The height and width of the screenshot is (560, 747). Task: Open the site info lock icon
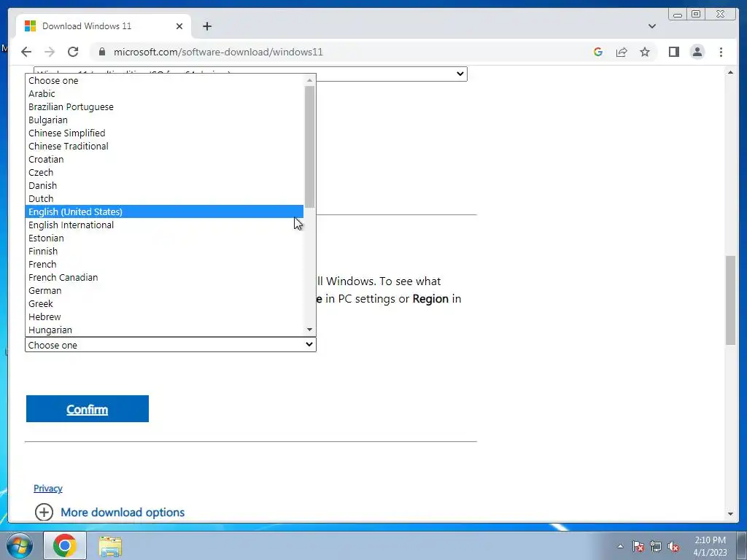click(x=101, y=52)
